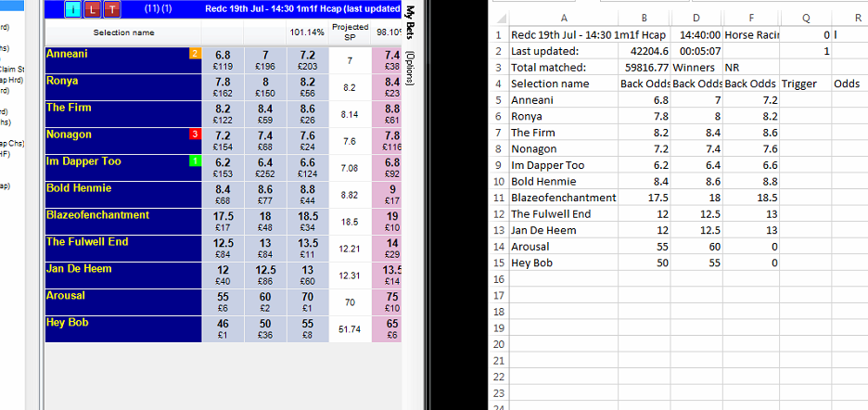Click the red 'L' icon button
Image resolution: width=868 pixels, height=410 pixels.
tap(93, 9)
